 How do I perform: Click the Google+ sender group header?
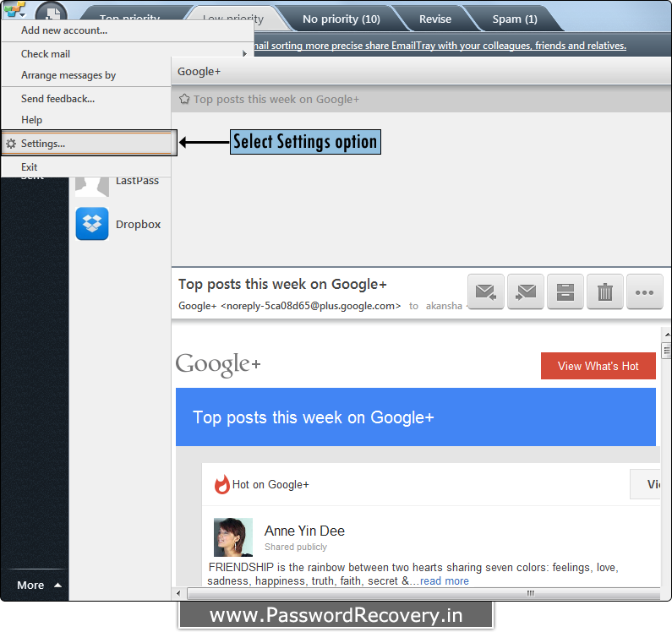pyautogui.click(x=421, y=72)
